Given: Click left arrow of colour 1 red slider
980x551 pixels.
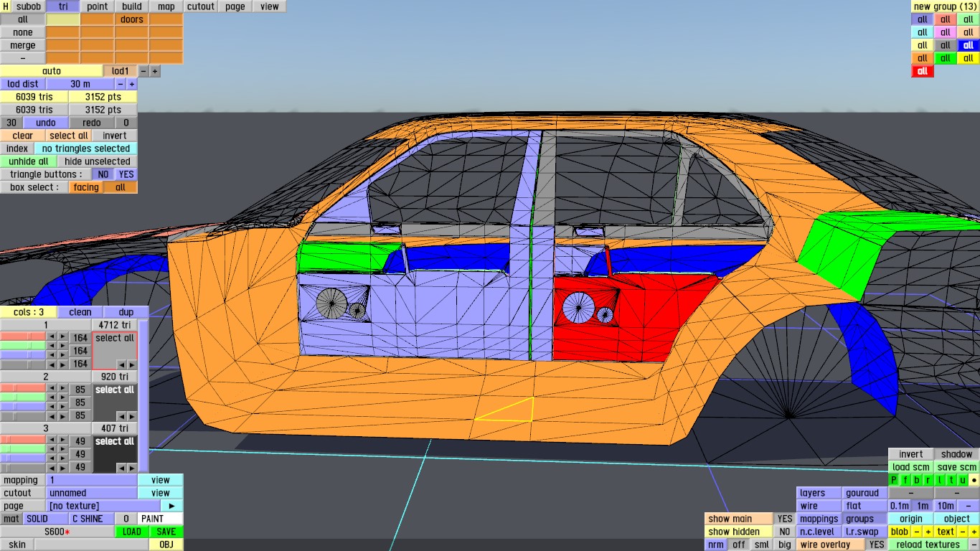Looking at the screenshot, I should [52, 337].
